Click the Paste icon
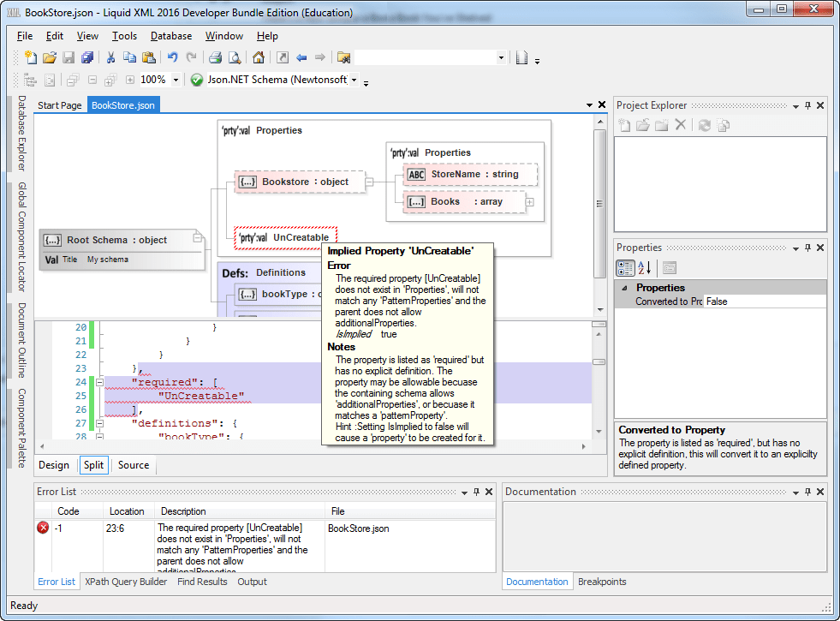 point(149,57)
